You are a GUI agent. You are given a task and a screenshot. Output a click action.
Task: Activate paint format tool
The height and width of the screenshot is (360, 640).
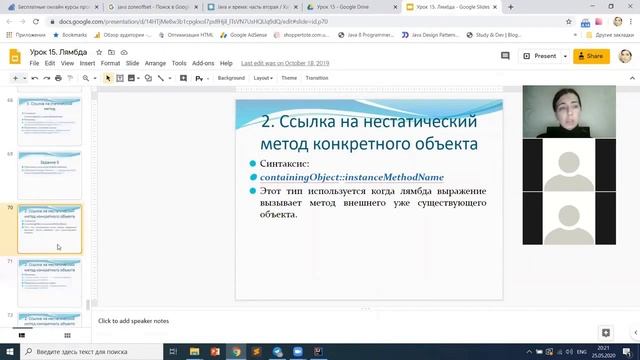[70, 78]
